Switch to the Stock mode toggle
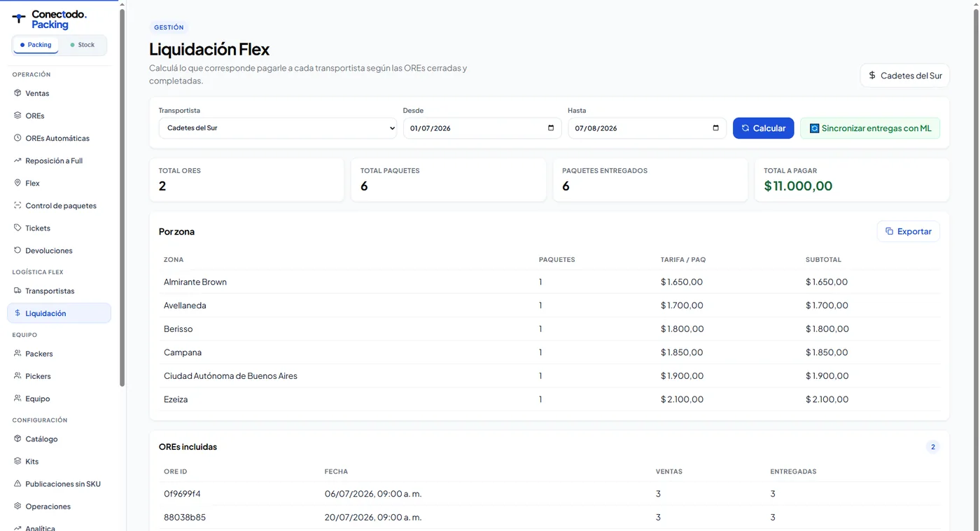 tap(83, 45)
